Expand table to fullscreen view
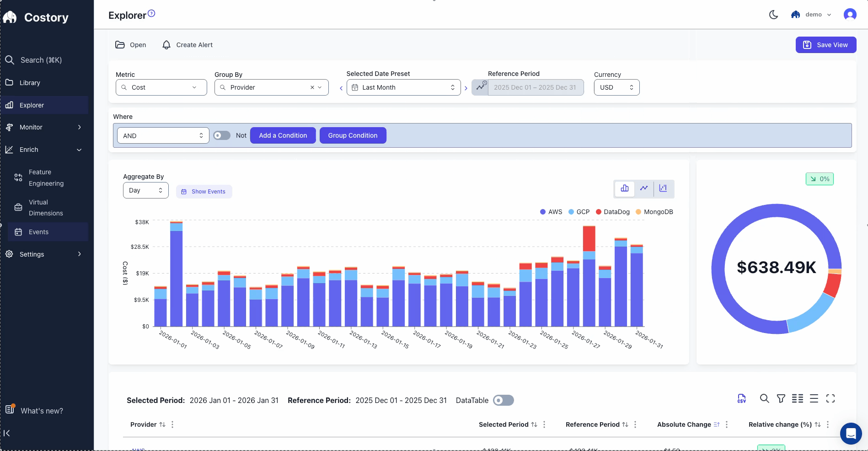 coord(831,398)
